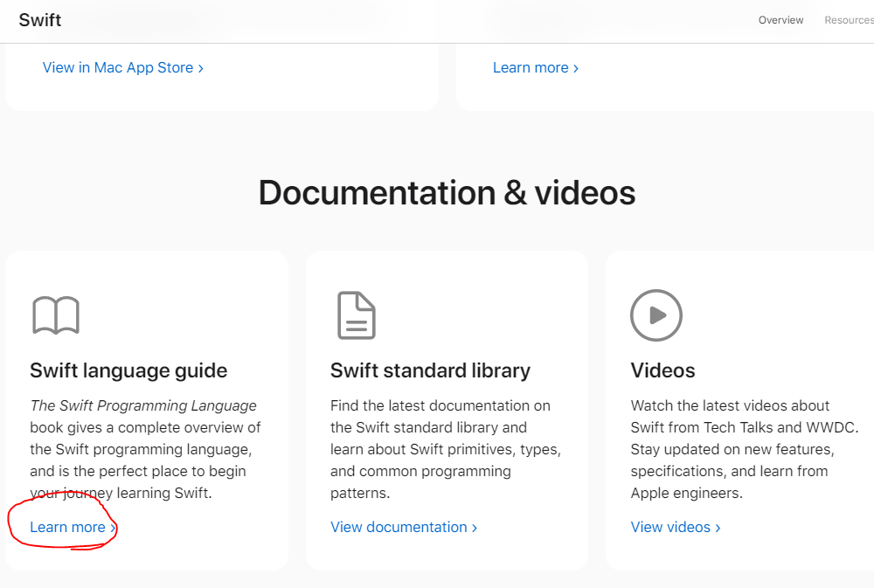Click text 'Watch the latest videos about'
Screen dimensions: 874x588
(x=730, y=405)
